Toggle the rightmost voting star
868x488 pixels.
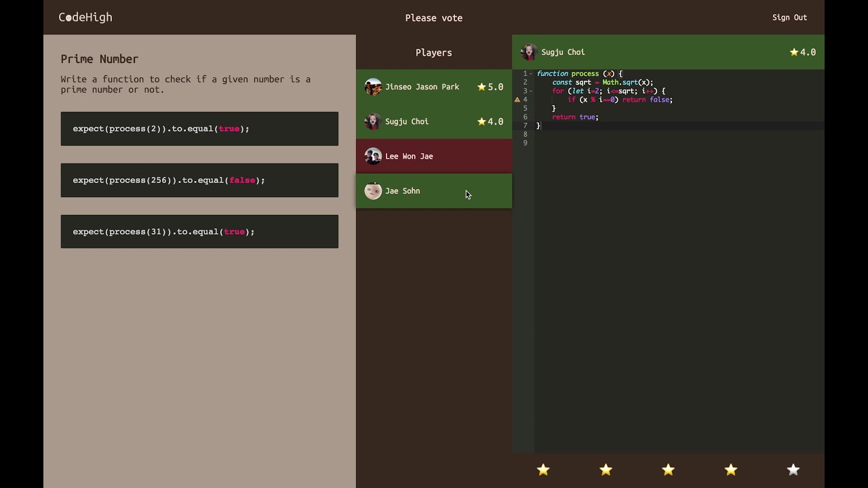coord(793,469)
